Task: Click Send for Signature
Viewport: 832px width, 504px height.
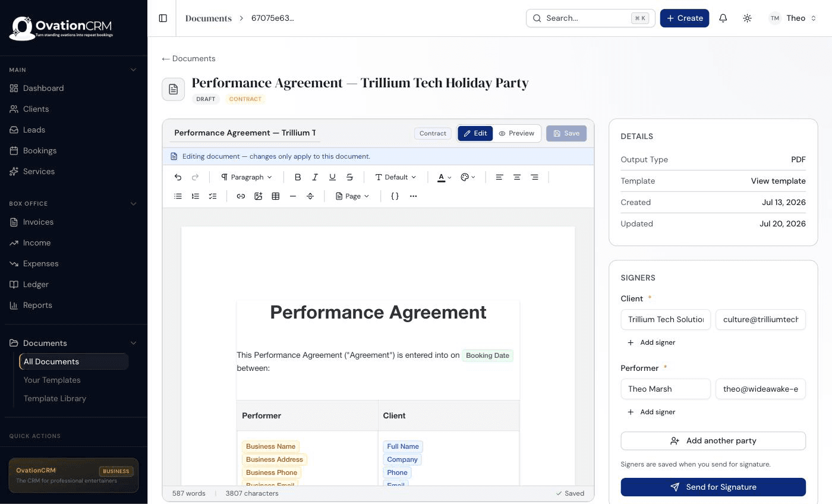Action: coord(713,487)
